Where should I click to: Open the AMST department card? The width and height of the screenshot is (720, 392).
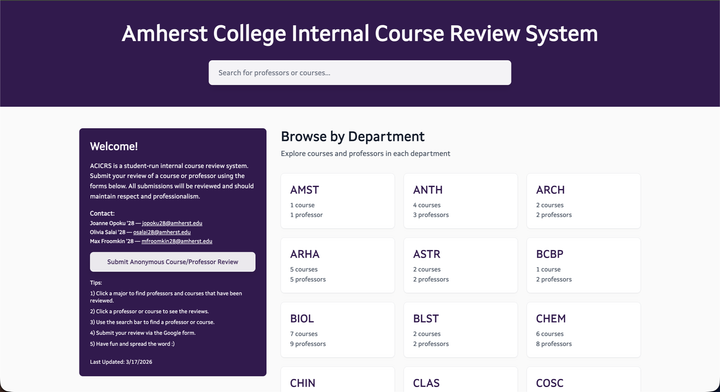coord(338,201)
